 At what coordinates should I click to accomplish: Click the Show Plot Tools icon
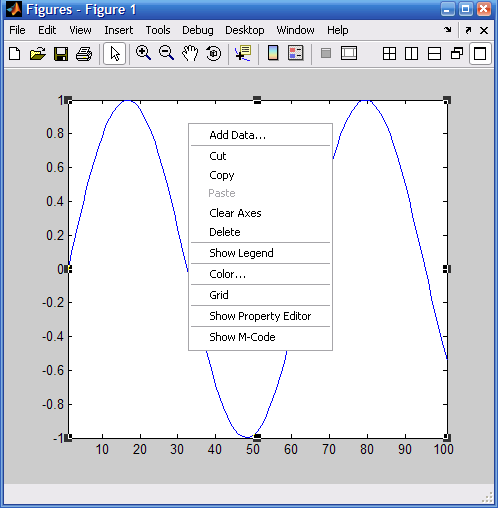(349, 53)
